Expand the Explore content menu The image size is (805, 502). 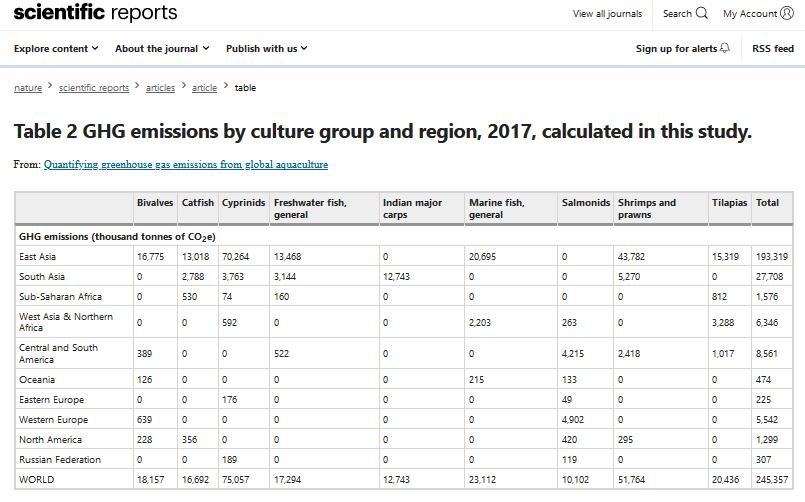point(56,48)
